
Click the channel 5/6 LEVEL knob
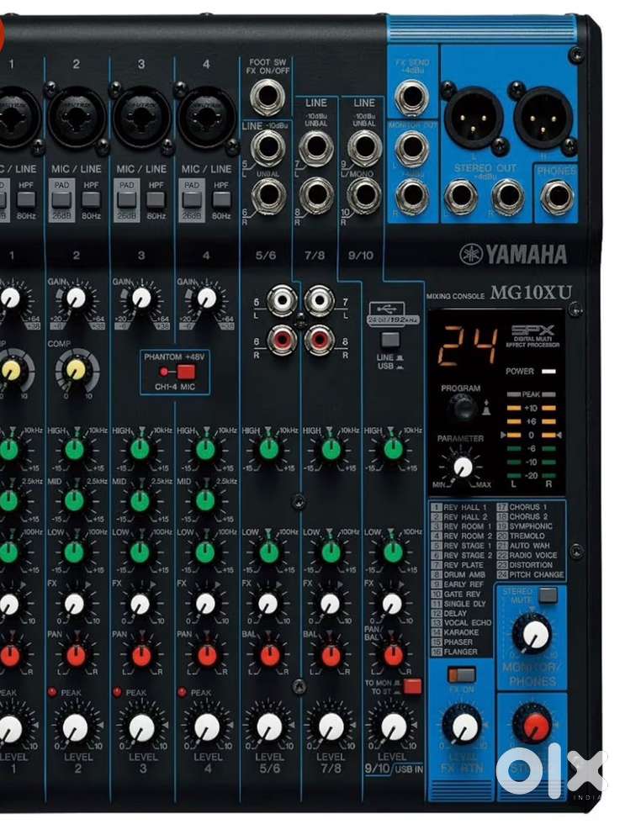coord(268,726)
